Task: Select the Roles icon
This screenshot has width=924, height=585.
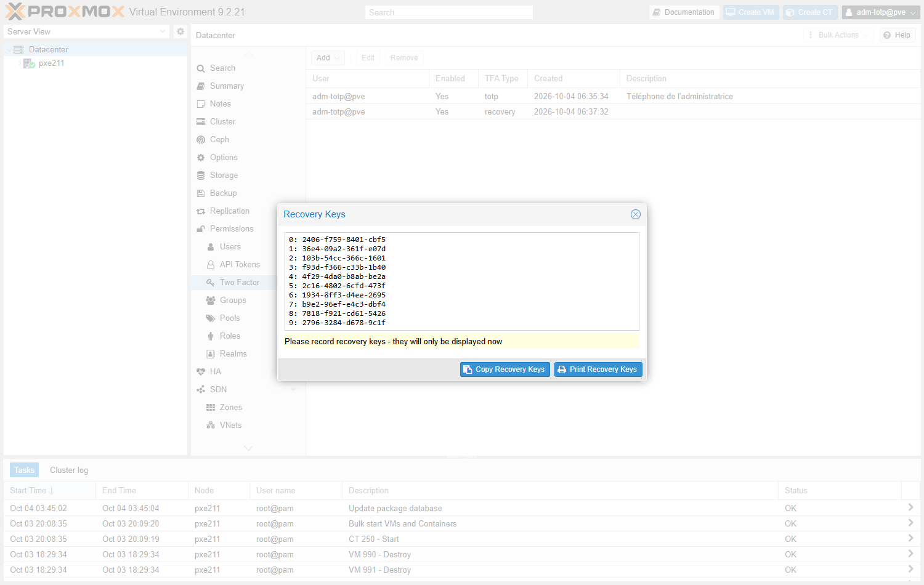Action: pos(211,336)
